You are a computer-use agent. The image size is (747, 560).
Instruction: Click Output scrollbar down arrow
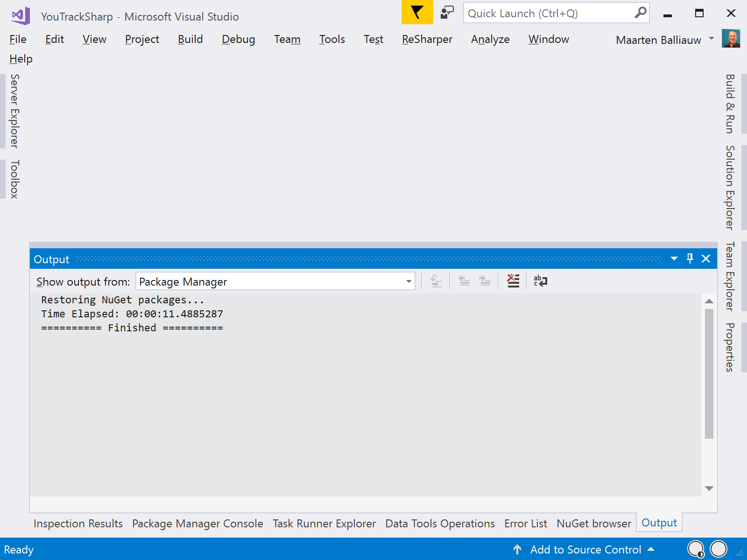tap(709, 489)
